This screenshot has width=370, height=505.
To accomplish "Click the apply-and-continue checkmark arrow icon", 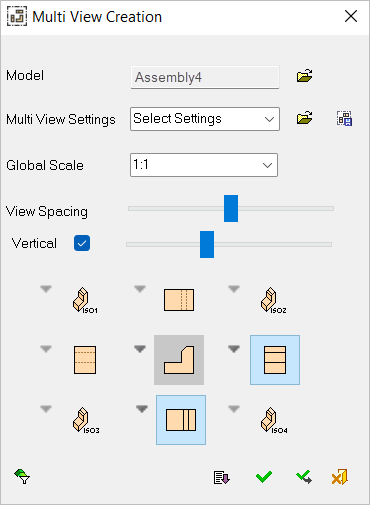I will tap(304, 477).
